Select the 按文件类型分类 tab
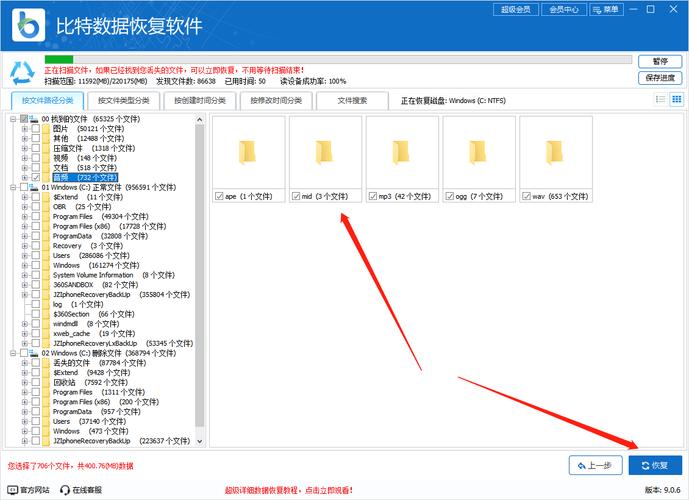This screenshot has height=500, width=689. pyautogui.click(x=123, y=101)
